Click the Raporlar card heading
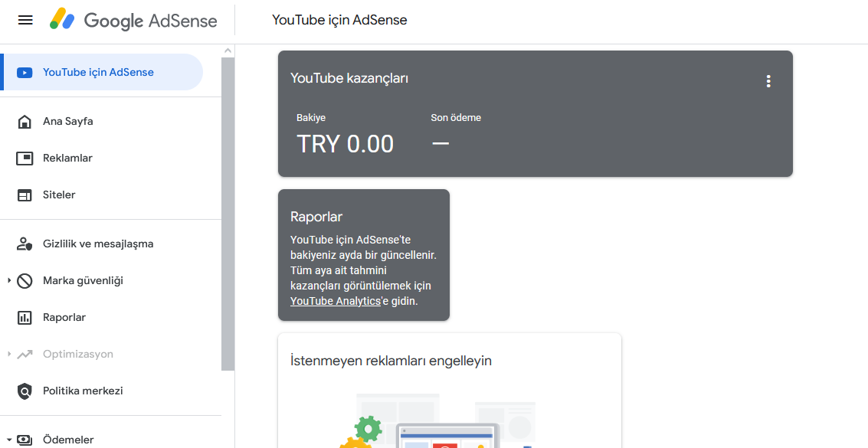868x448 pixels. (x=316, y=217)
